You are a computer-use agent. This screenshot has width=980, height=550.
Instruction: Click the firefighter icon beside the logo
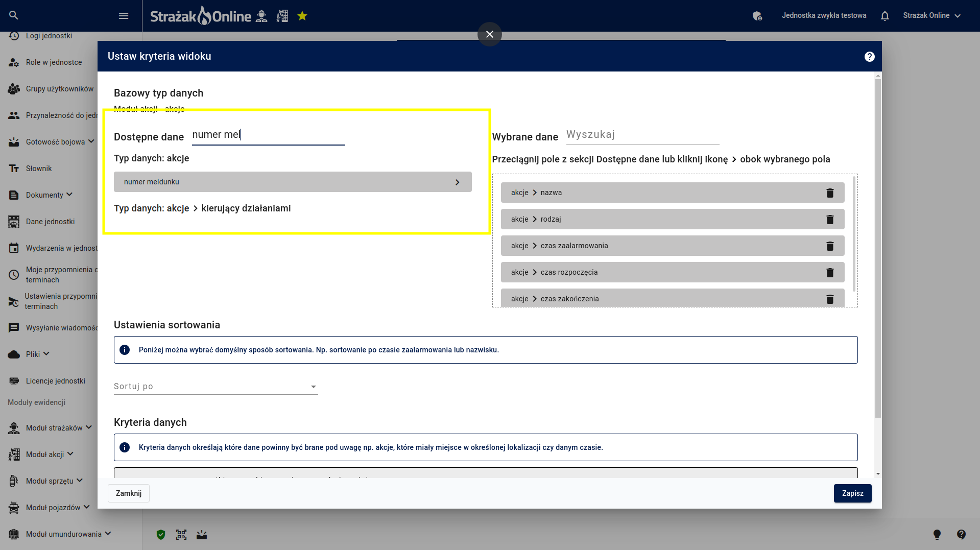click(x=261, y=16)
